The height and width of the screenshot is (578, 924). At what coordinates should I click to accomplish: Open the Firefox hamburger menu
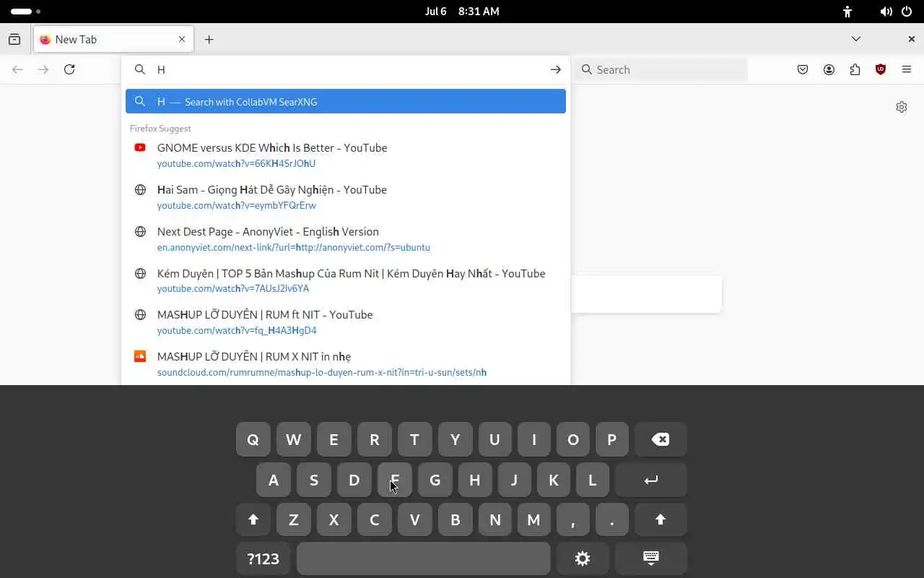pyautogui.click(x=907, y=69)
